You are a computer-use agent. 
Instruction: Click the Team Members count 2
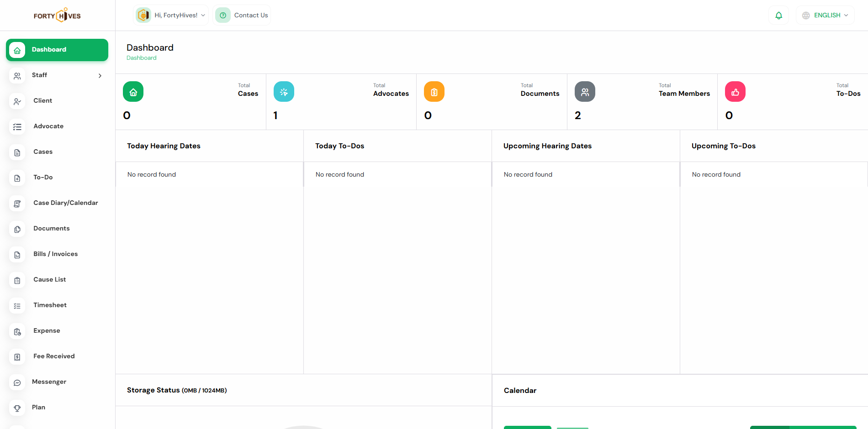tap(578, 115)
